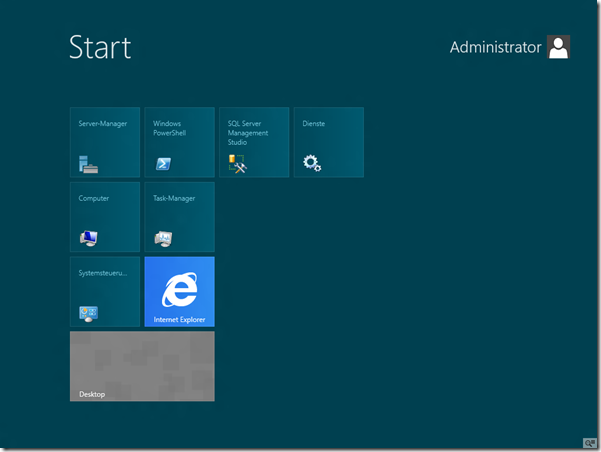The height and width of the screenshot is (452, 601).
Task: Open the Server-Manager tile
Action: coord(105,142)
